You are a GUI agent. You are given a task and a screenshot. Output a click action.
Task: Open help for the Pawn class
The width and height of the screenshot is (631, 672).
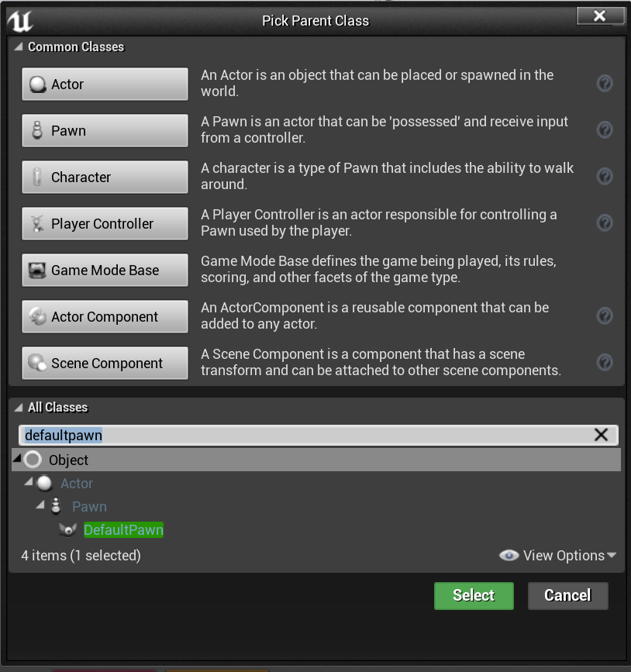[x=605, y=129]
